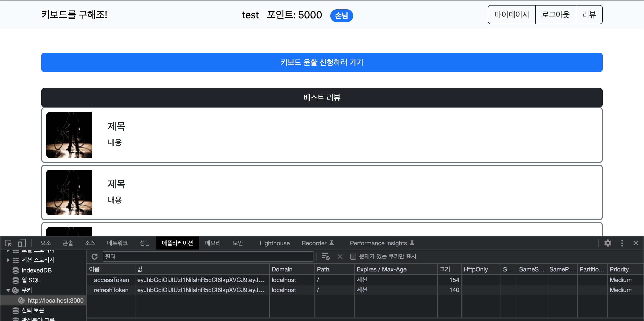Click the cookie 필터 input field

point(208,257)
